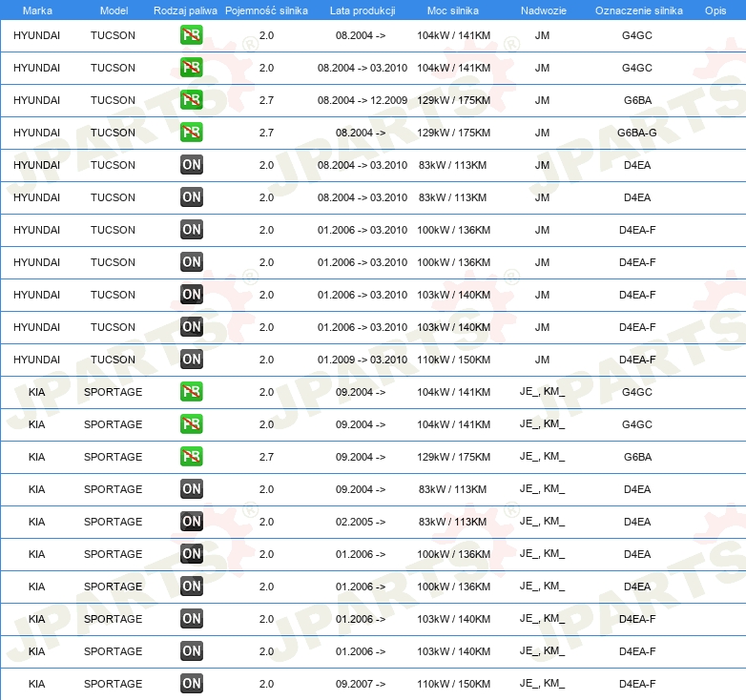The height and width of the screenshot is (700, 746).
Task: Select 2.7 capacity in Kia Sportage row
Action: coord(266,457)
